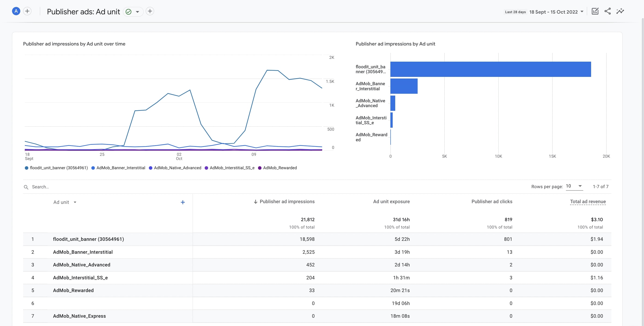Screen dimensions: 644x326
Task: Click the checkmark status icon next to title
Action: (129, 11)
